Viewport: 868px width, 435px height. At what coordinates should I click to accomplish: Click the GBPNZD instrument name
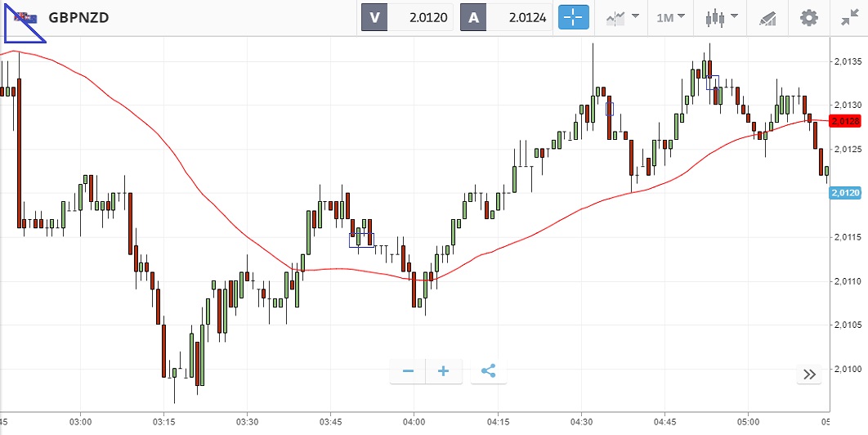click(79, 17)
